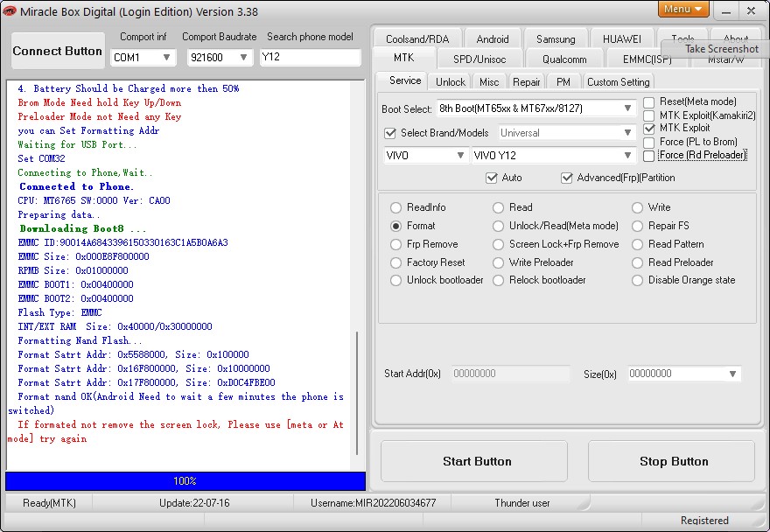
Task: Select the Frp Remove radio option
Action: point(395,245)
